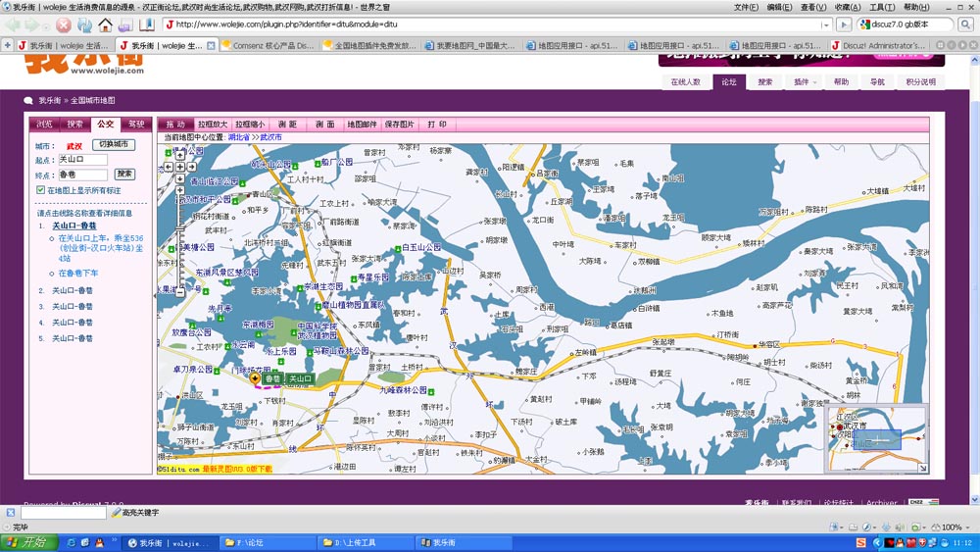The image size is (980, 552).
Task: Click the 起点 input field
Action: (x=83, y=160)
